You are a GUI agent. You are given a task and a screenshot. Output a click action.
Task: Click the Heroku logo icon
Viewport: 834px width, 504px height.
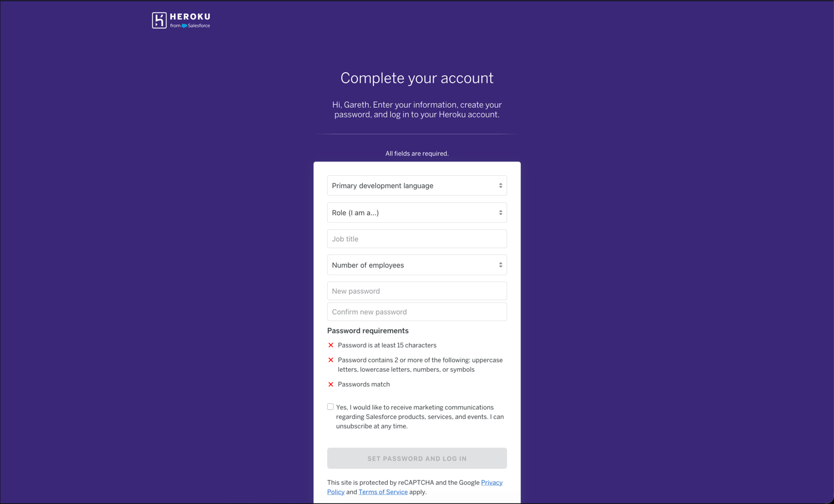coord(158,20)
